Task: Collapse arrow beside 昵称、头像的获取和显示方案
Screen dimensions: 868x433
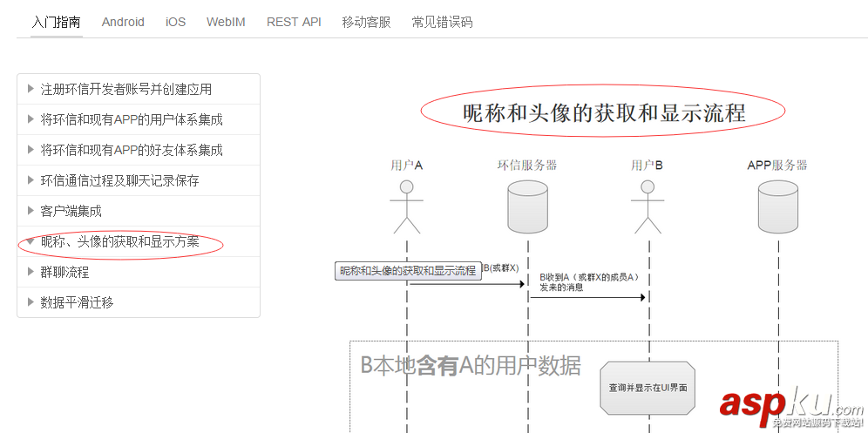Action: 31,241
